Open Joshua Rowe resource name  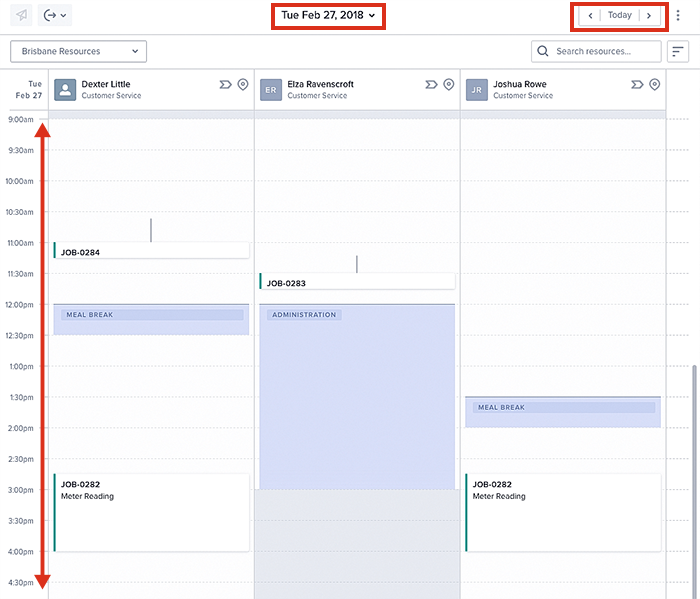coord(520,84)
